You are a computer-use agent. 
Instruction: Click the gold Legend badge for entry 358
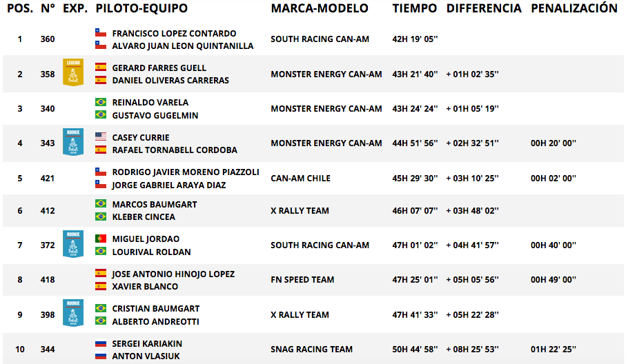[73, 72]
